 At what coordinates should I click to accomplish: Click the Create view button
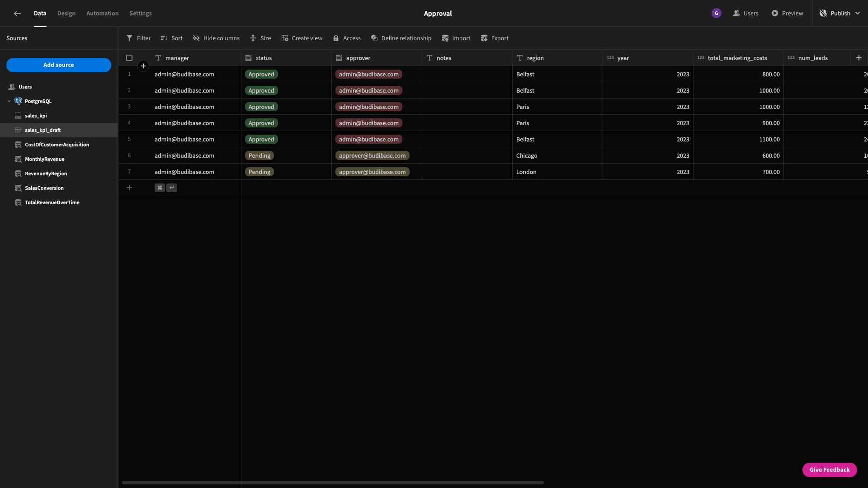click(x=301, y=38)
